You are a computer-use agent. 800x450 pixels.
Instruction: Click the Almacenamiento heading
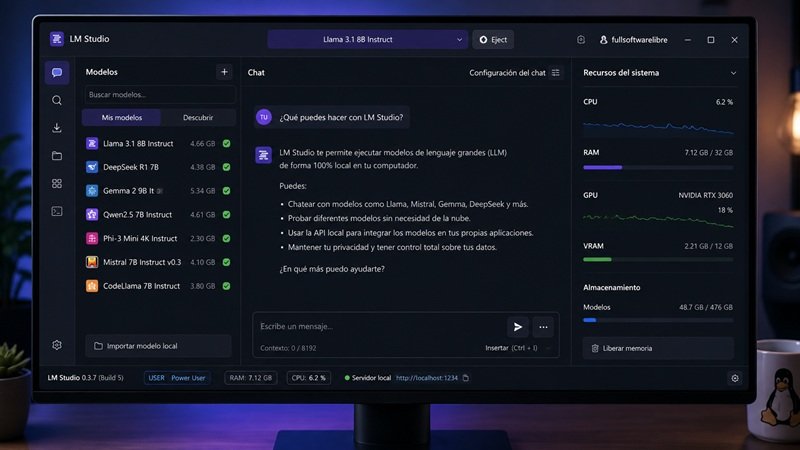click(612, 288)
